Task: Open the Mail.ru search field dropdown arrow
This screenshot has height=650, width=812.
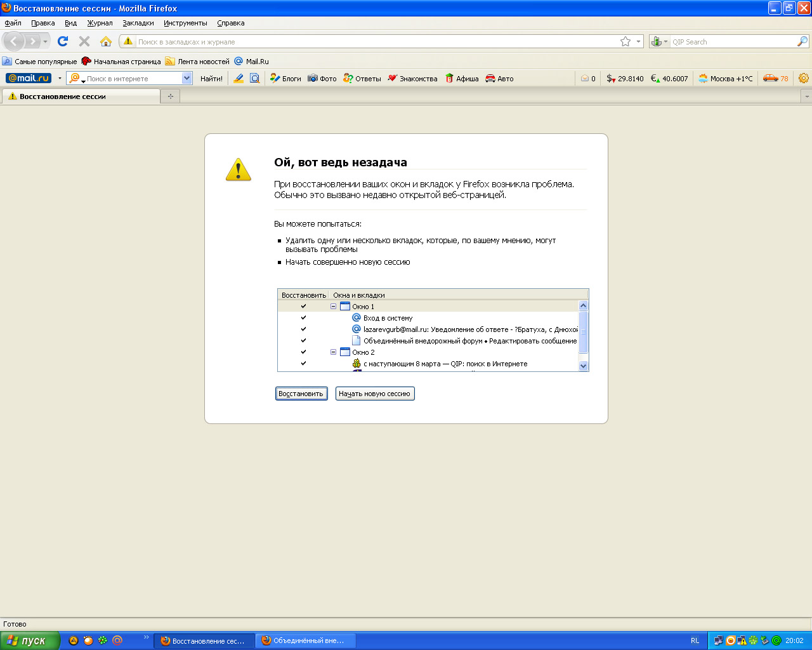Action: pos(187,78)
